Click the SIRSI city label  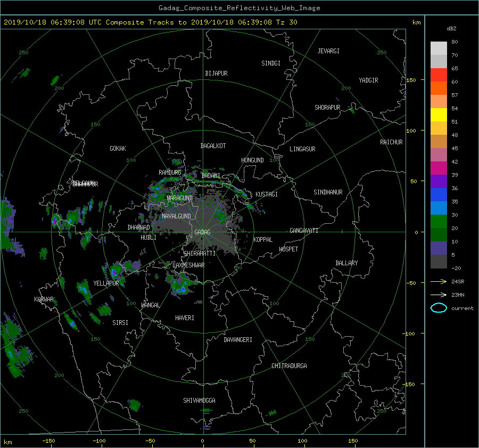[120, 323]
